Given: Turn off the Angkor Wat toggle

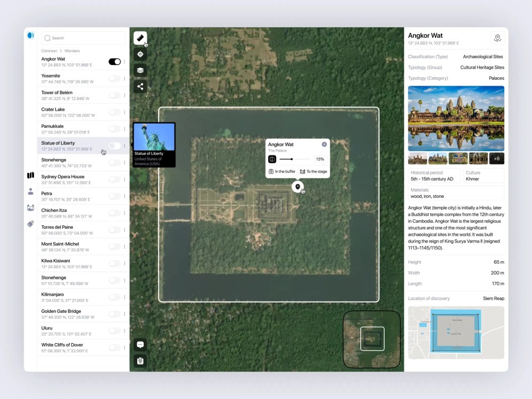Looking at the screenshot, I should pyautogui.click(x=115, y=62).
